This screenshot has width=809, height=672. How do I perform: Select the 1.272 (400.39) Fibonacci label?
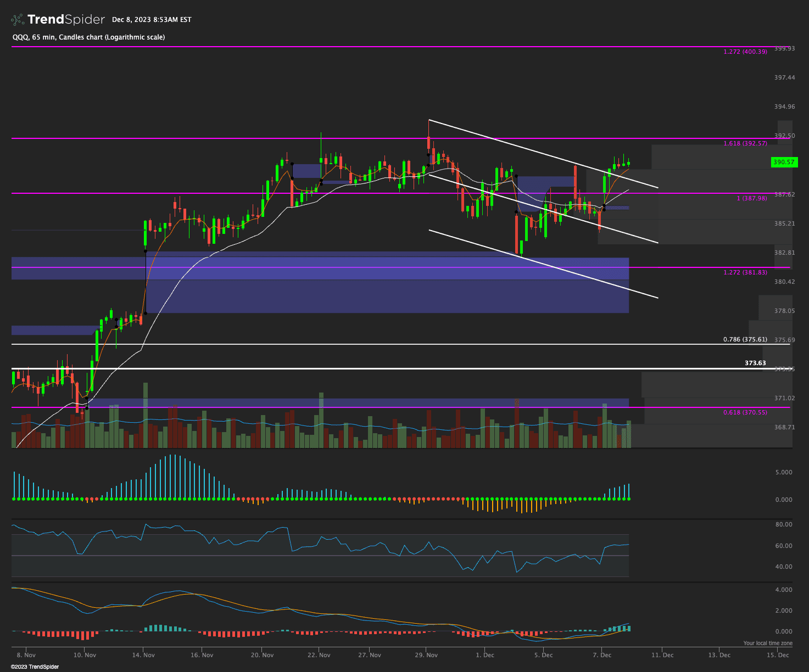point(745,52)
